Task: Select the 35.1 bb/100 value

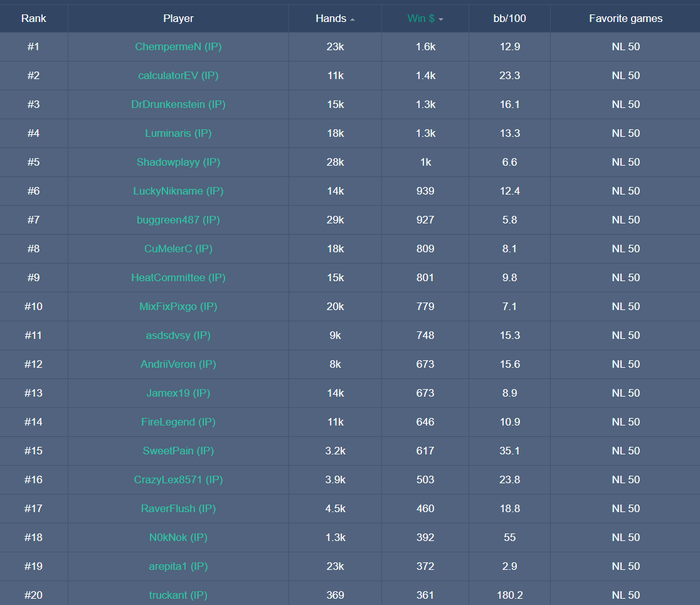Action: pos(509,451)
